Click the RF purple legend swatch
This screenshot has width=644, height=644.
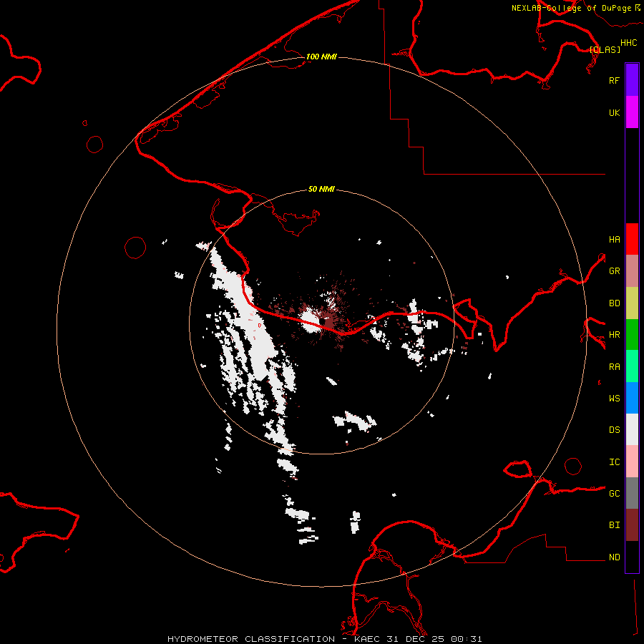click(632, 80)
